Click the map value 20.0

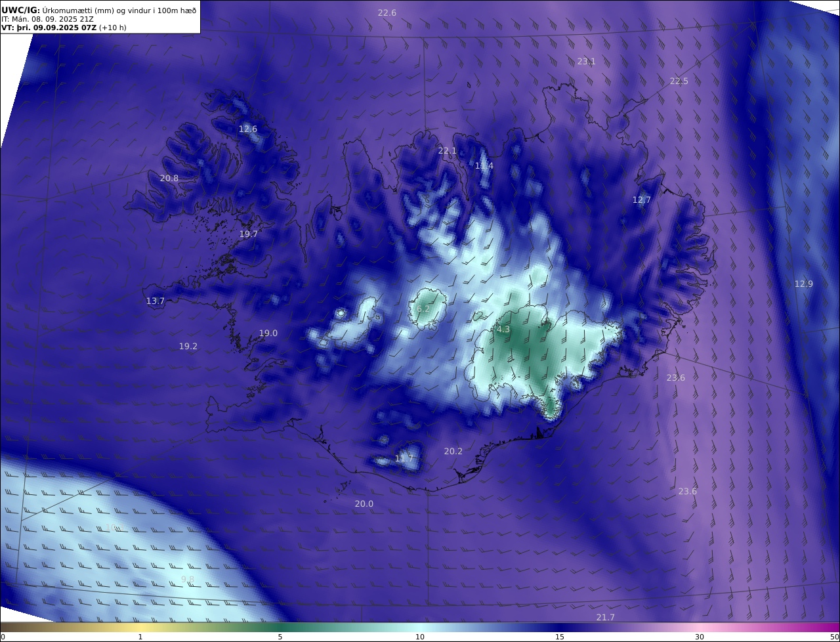point(364,504)
